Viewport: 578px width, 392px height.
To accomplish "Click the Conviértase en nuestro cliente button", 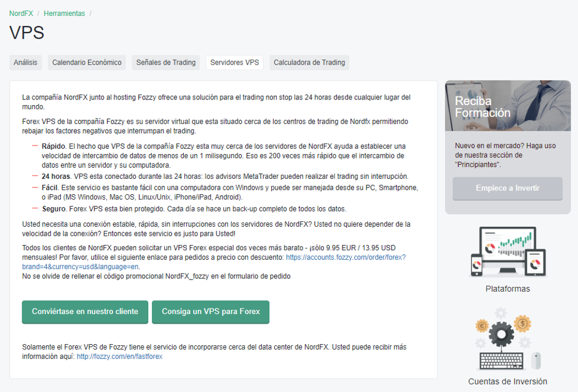I will click(x=84, y=312).
